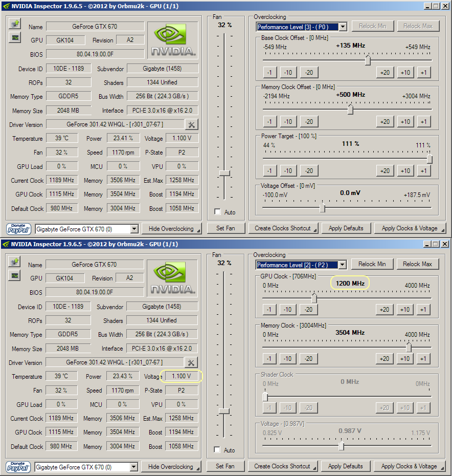The height and width of the screenshot is (476, 452).
Task: Open the sensor monitoring graph icon in the P0 window
Action: 15,37
